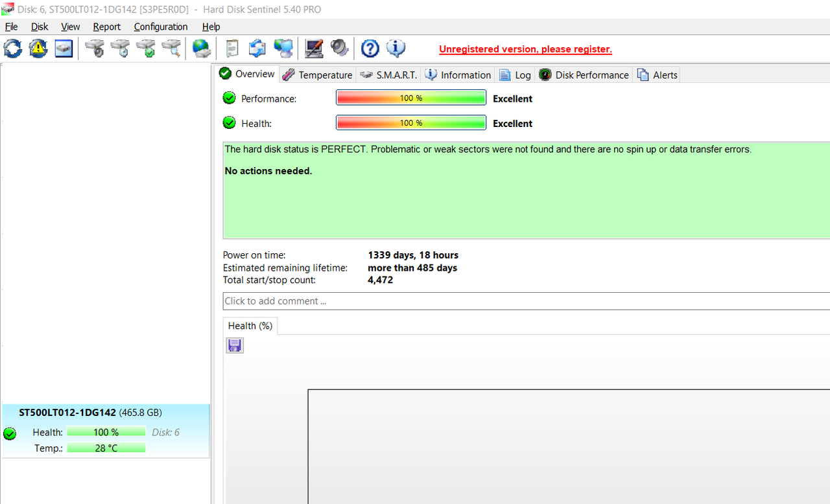
Task: Open the View menu
Action: click(x=71, y=27)
